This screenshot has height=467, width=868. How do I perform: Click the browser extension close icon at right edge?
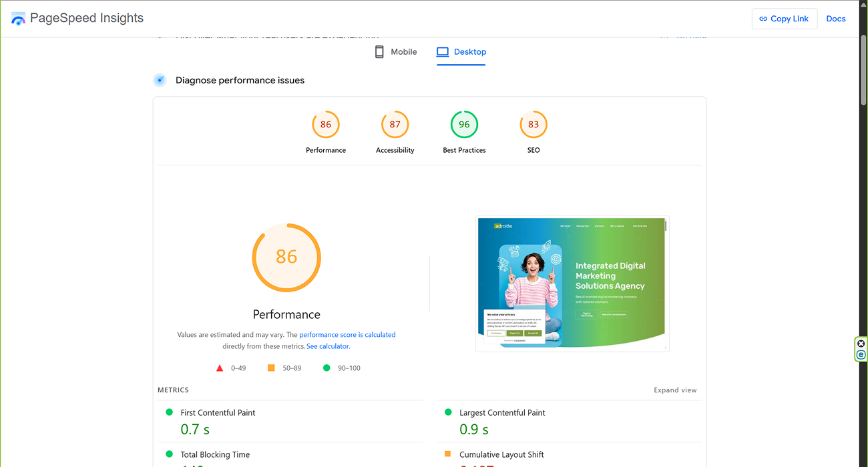[x=861, y=344]
